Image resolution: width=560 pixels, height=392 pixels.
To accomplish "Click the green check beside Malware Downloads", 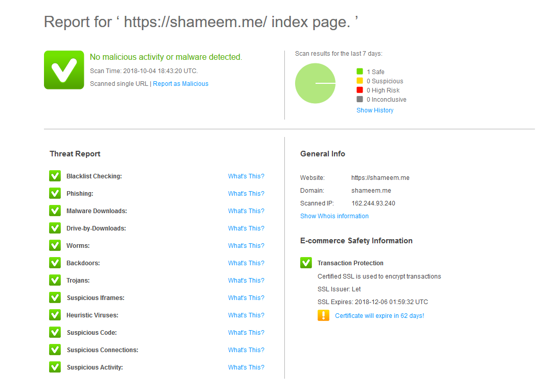I will click(x=55, y=211).
